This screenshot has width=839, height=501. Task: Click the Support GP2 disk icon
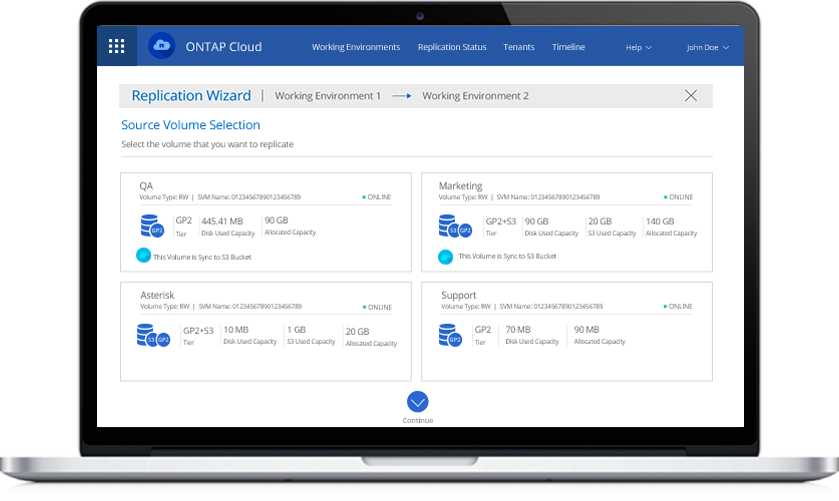click(x=450, y=336)
